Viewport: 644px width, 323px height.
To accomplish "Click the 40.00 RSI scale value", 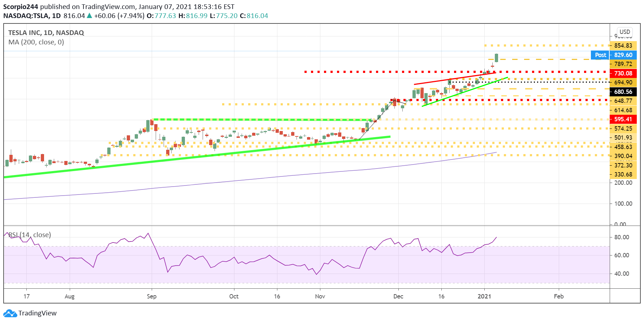I will (622, 274).
